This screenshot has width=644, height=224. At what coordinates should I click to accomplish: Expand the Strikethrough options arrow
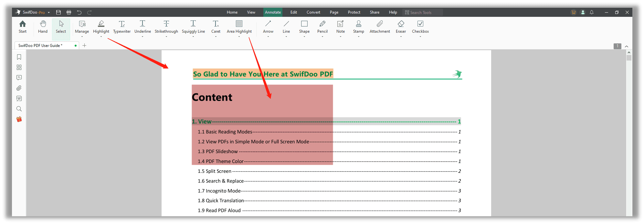[166, 37]
